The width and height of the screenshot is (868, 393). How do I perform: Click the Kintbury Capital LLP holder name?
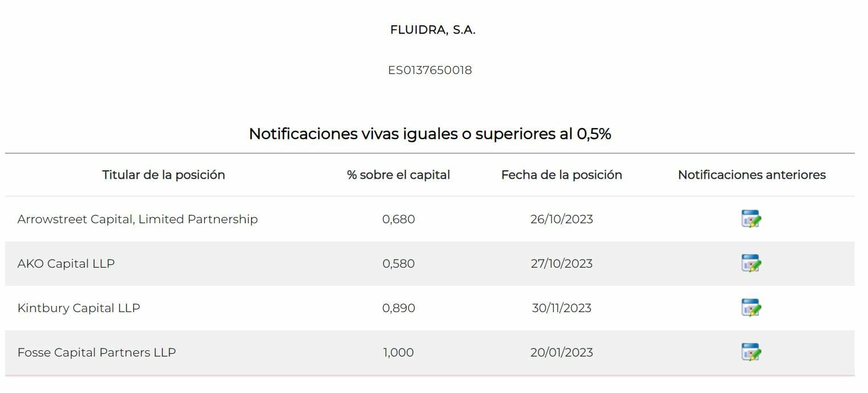pos(79,308)
